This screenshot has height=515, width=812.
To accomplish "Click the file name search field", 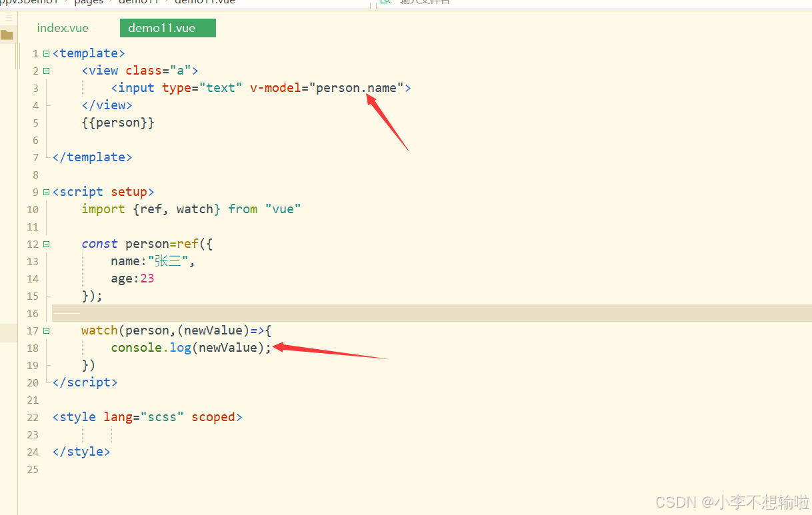I will (x=593, y=2).
